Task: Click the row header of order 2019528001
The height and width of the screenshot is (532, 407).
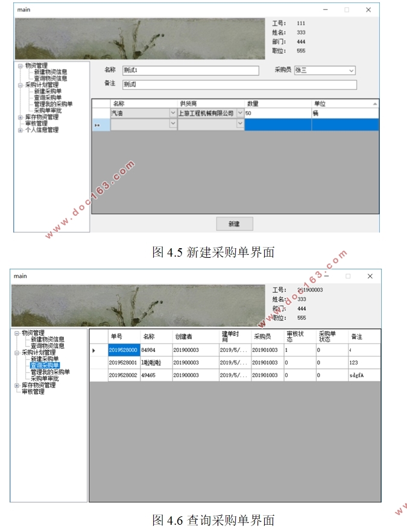Action: [x=99, y=363]
